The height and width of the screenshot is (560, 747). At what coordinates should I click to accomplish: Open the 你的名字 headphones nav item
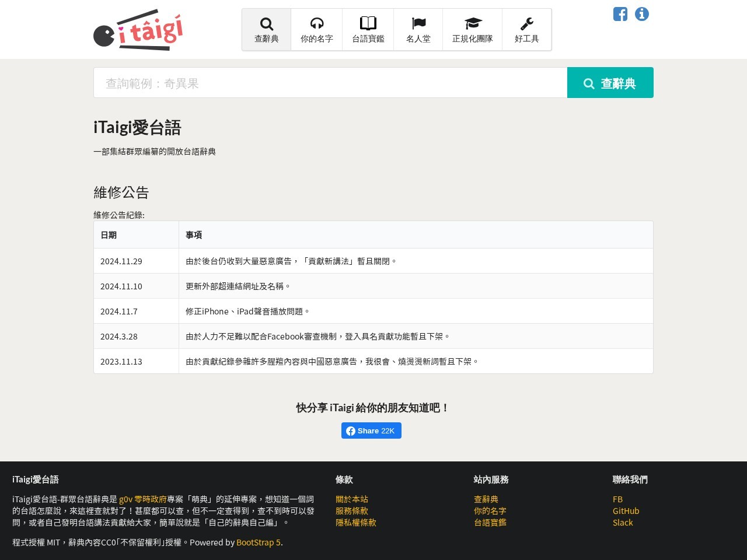(x=317, y=30)
